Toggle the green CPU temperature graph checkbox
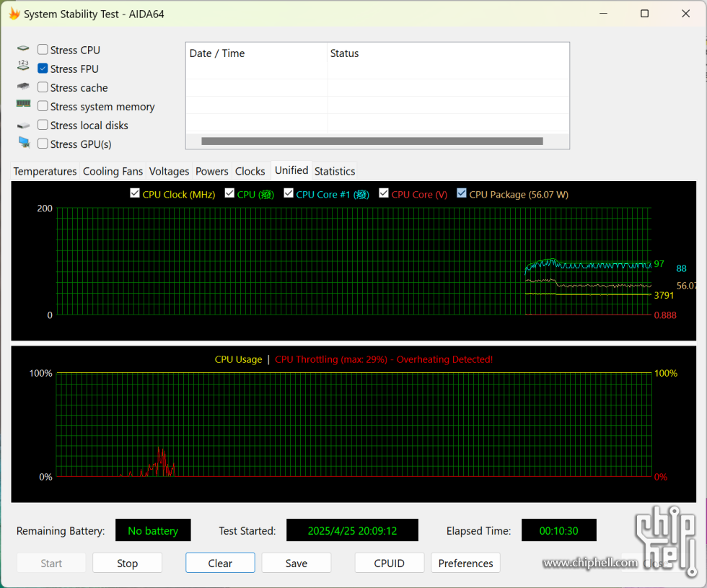This screenshot has height=588, width=707. click(229, 193)
